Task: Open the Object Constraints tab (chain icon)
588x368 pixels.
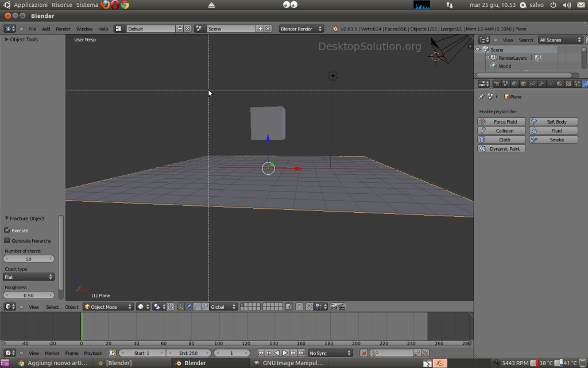Action: 532,84
